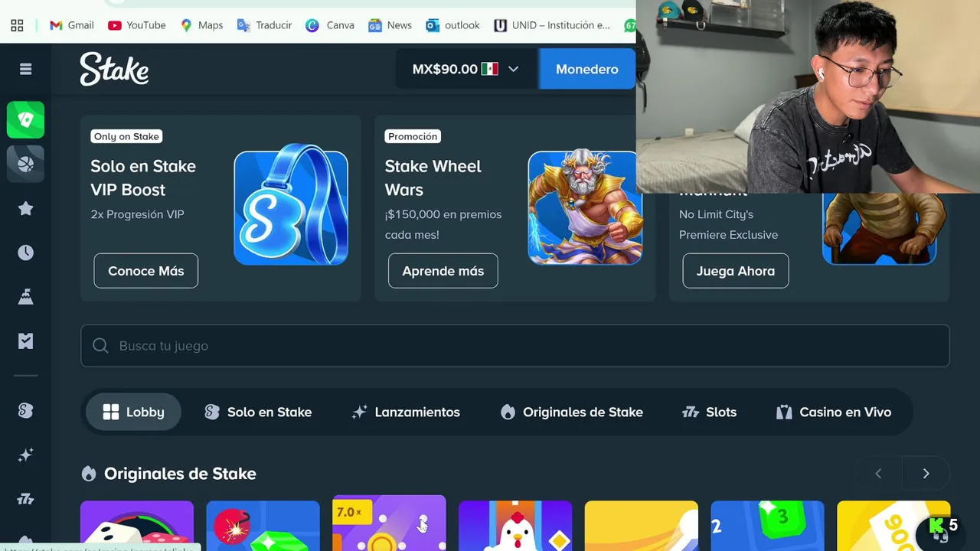Screen dimensions: 980x551
Task: Open My Bets checklist sidebar icon
Action: (x=25, y=341)
